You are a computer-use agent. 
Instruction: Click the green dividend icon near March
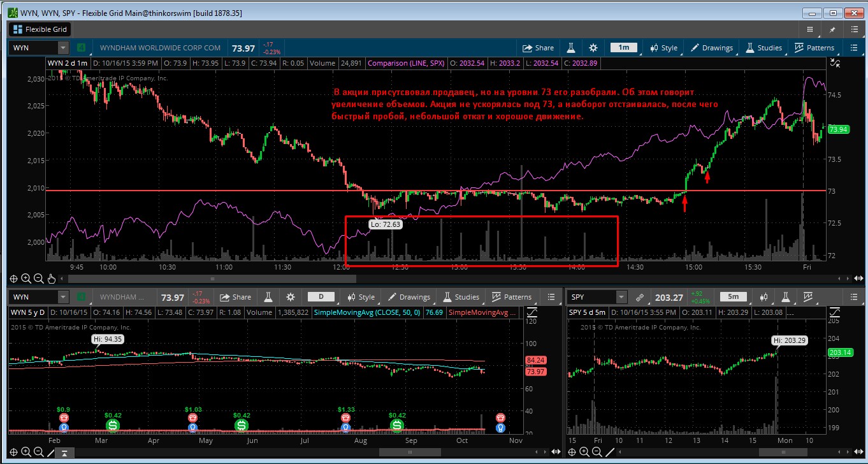113,424
